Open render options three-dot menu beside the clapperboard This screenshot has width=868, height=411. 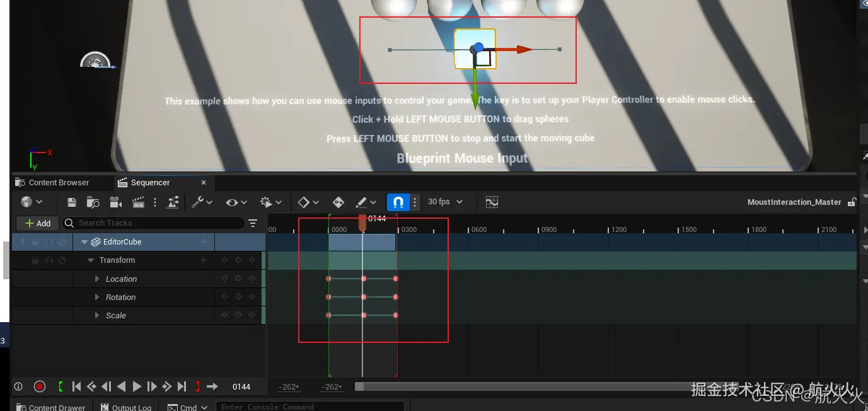pos(155,202)
